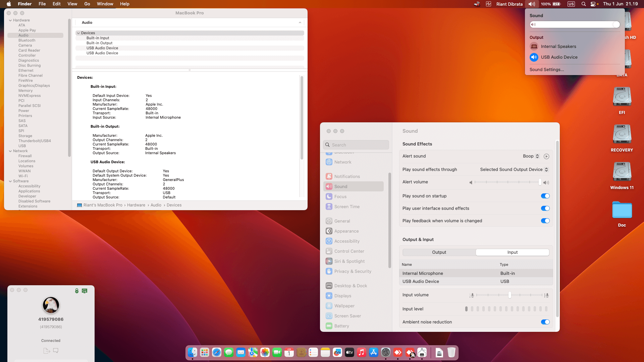The height and width of the screenshot is (362, 644).
Task: Disable Play sound on startup
Action: (x=545, y=196)
